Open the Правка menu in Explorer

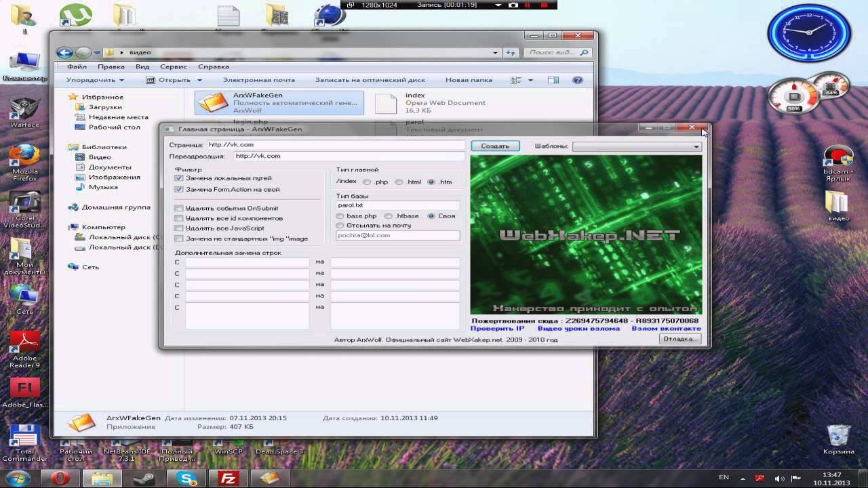[x=111, y=66]
